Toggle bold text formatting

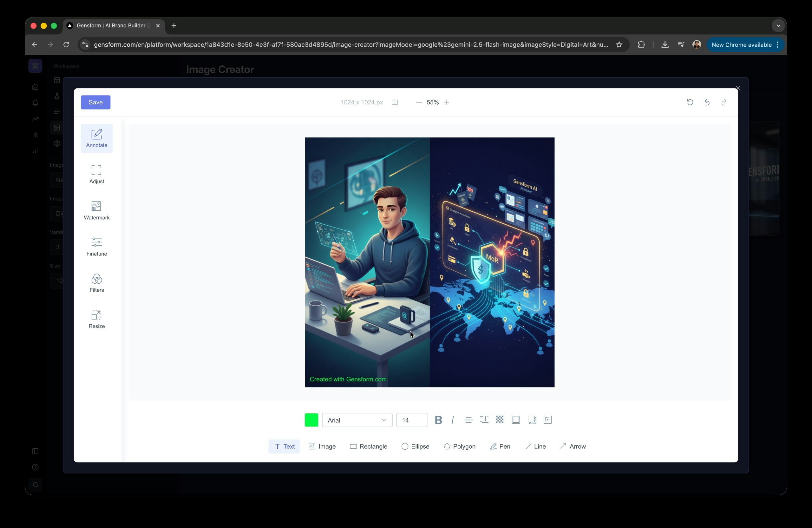[x=438, y=420]
